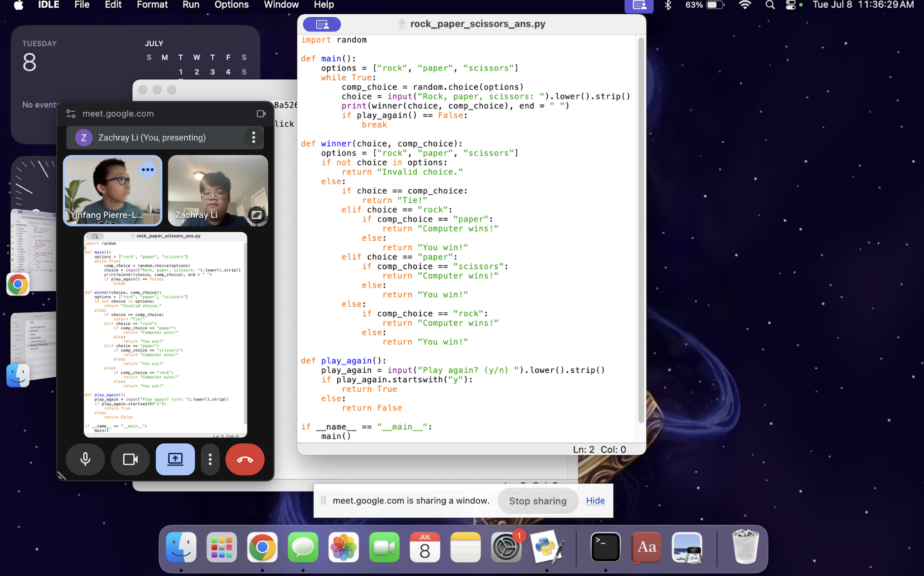Open more options next to the present button
The height and width of the screenshot is (576, 924).
click(x=210, y=459)
